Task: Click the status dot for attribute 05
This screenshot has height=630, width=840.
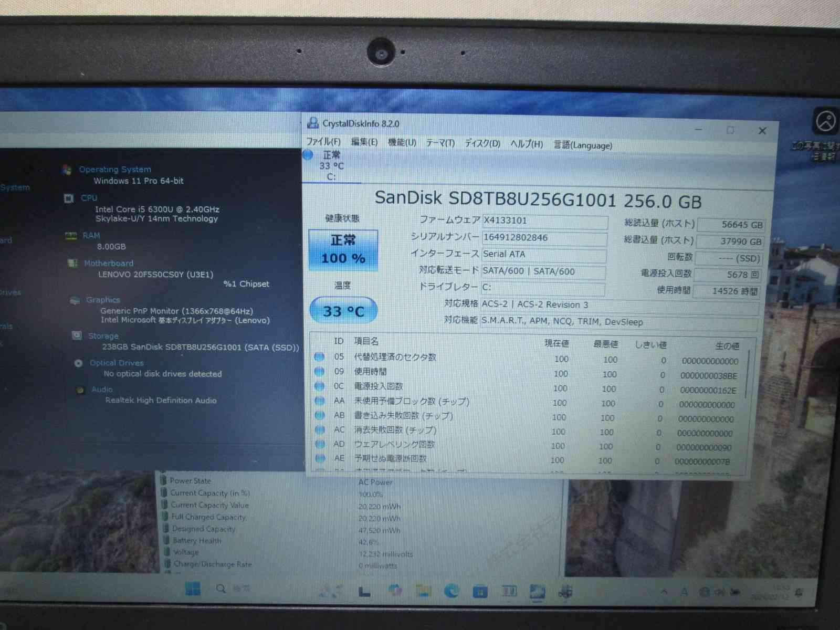Action: [319, 357]
